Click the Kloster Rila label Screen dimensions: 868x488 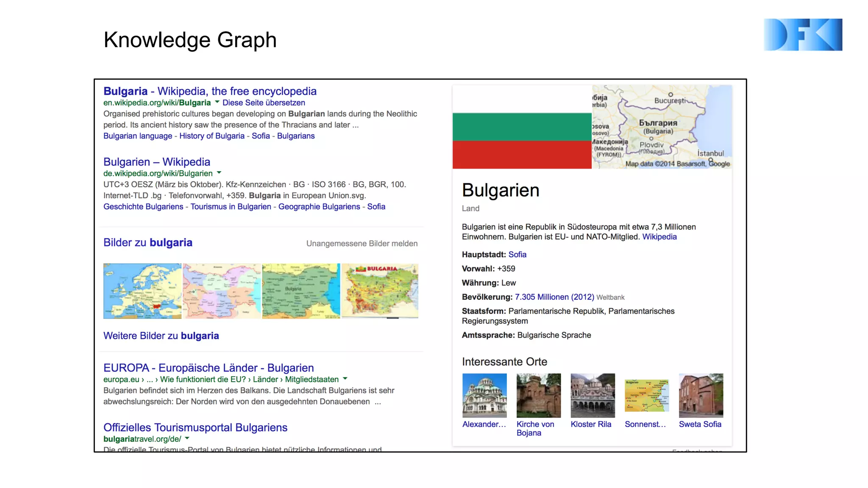(591, 424)
